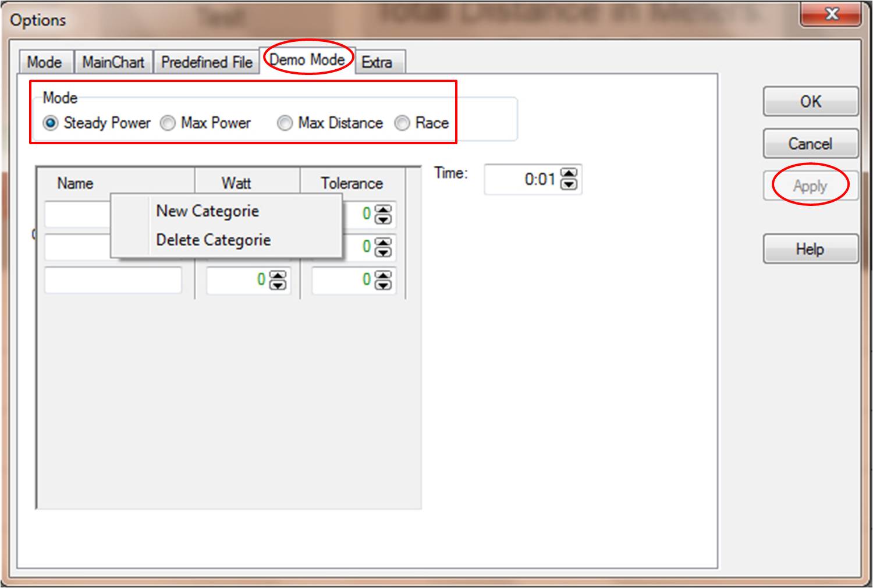Decrease Time with its down arrow

click(569, 184)
